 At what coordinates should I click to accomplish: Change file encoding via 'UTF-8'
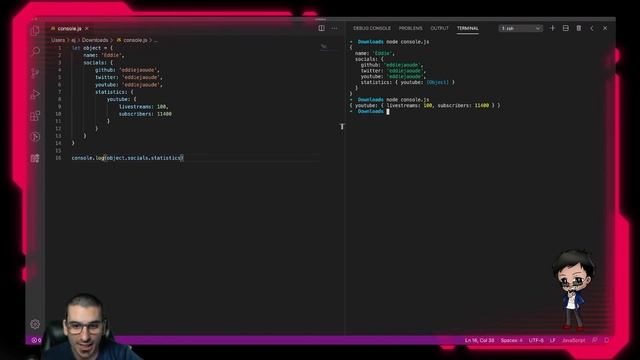tap(536, 340)
